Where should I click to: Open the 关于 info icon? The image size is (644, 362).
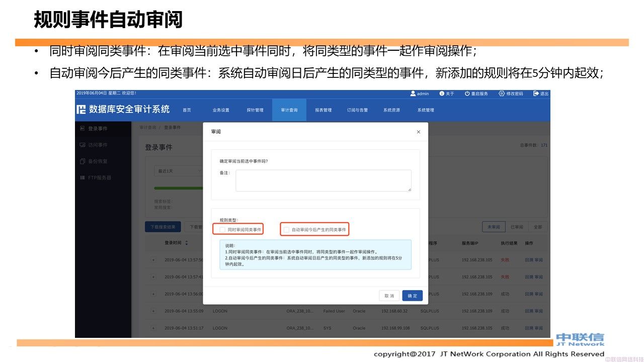[x=442, y=94]
